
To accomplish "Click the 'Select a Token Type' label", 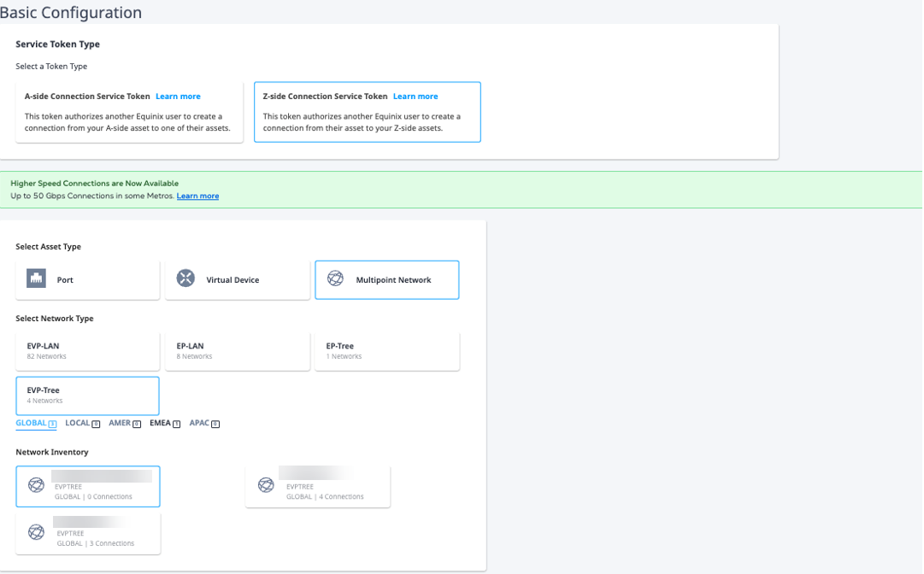I will [51, 67].
